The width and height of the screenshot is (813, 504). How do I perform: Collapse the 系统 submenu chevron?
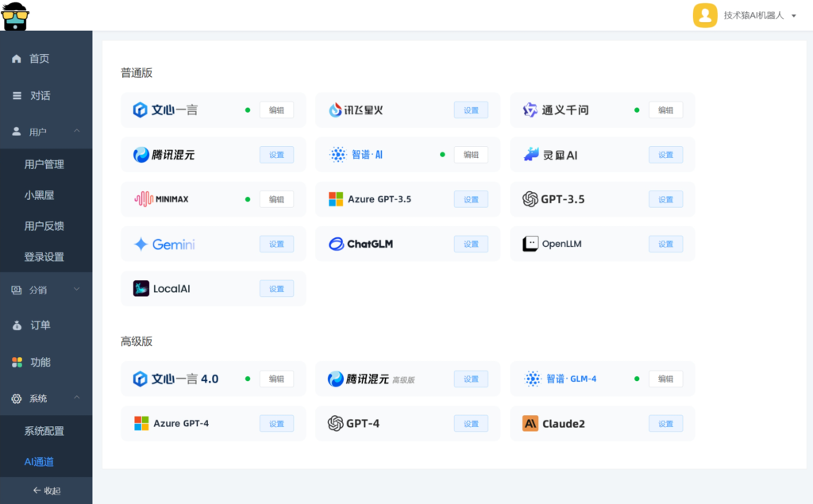click(x=77, y=397)
